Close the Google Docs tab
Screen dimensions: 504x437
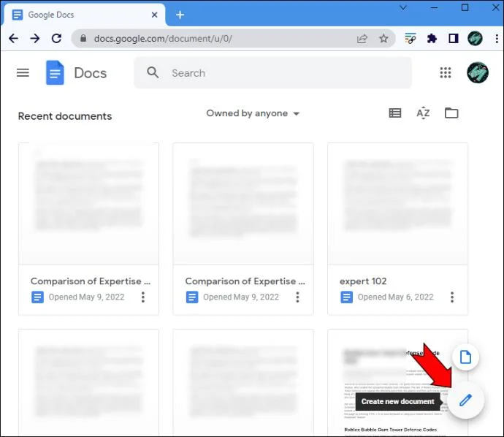154,15
